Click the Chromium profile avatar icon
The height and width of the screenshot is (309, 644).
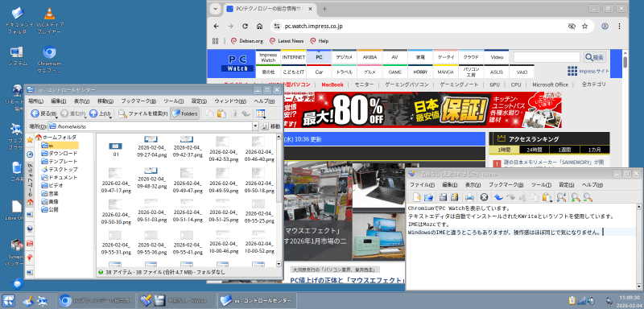(605, 27)
